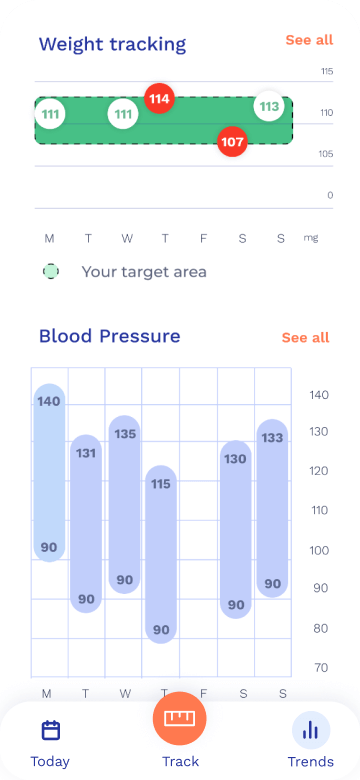Click the target area legend dot

[51, 272]
